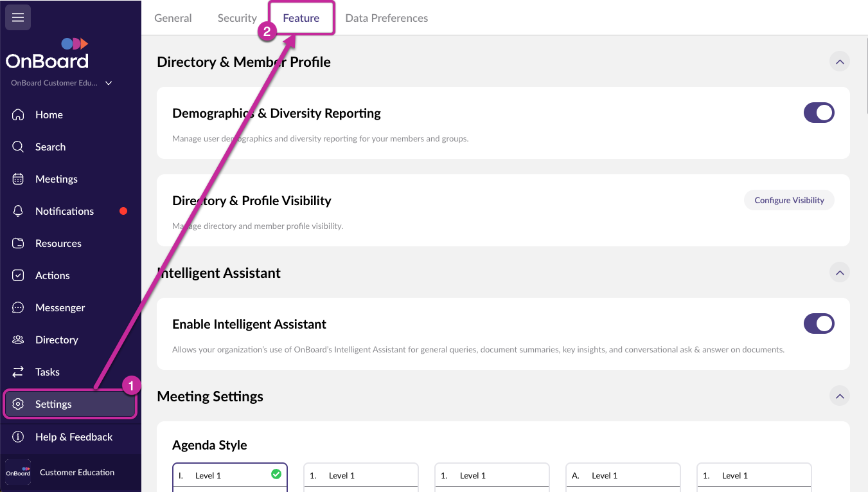Expand the organization name dropdown

[109, 83]
